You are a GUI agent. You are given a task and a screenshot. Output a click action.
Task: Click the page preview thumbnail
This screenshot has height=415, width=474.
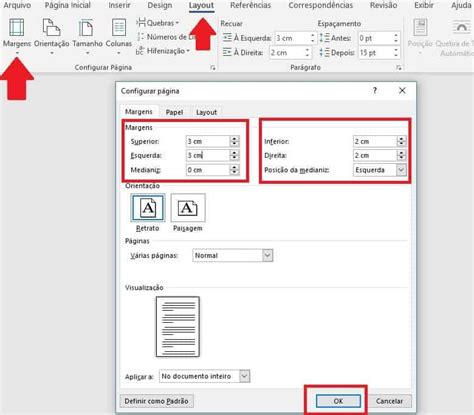(x=178, y=327)
